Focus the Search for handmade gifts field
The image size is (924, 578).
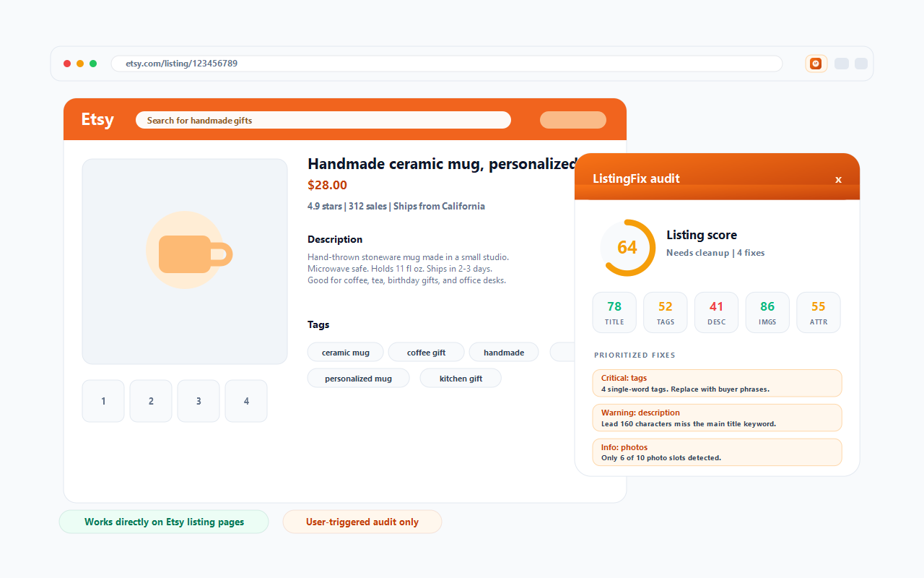coord(323,120)
